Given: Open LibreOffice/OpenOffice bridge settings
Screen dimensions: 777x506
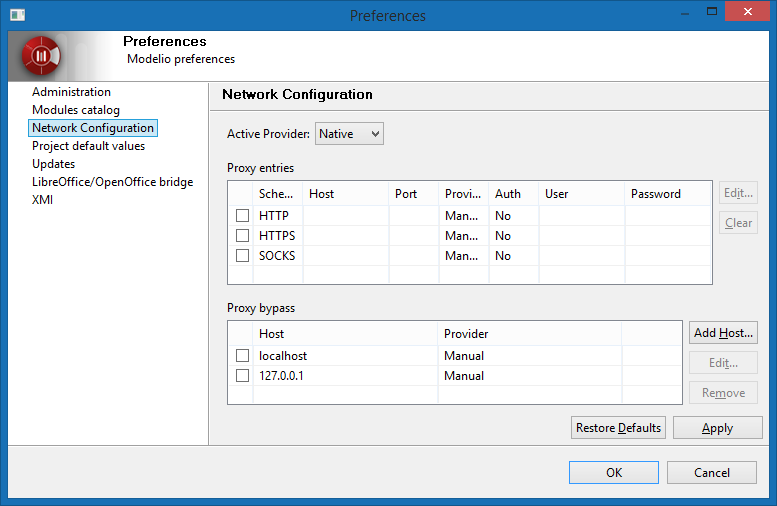Looking at the screenshot, I should (112, 182).
